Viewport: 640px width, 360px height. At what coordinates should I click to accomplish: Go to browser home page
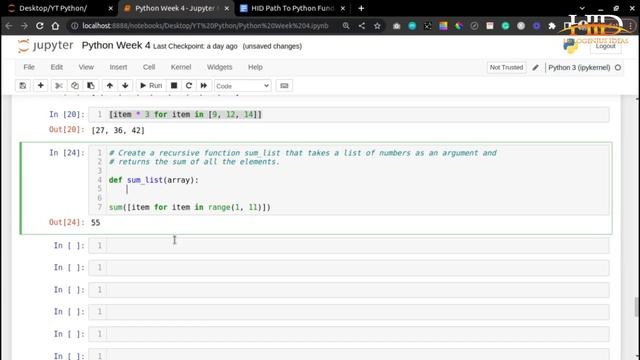point(55,26)
